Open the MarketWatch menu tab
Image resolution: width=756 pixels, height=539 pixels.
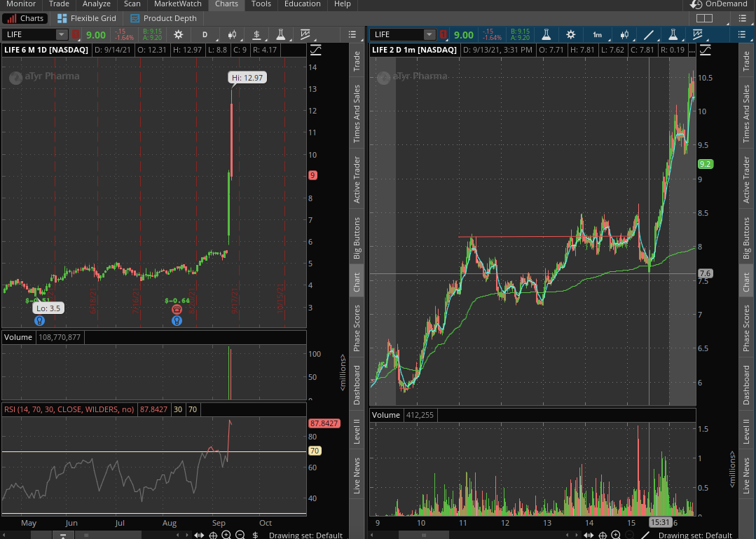point(177,4)
